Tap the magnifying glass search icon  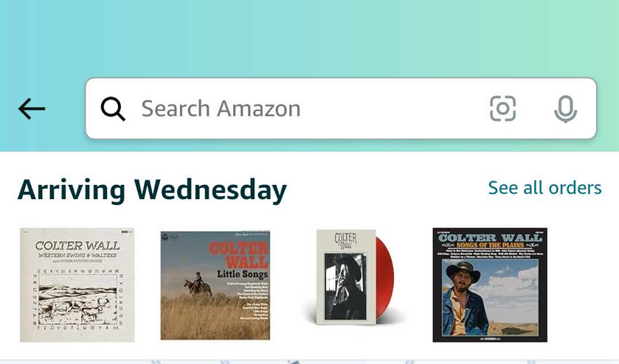pos(113,108)
